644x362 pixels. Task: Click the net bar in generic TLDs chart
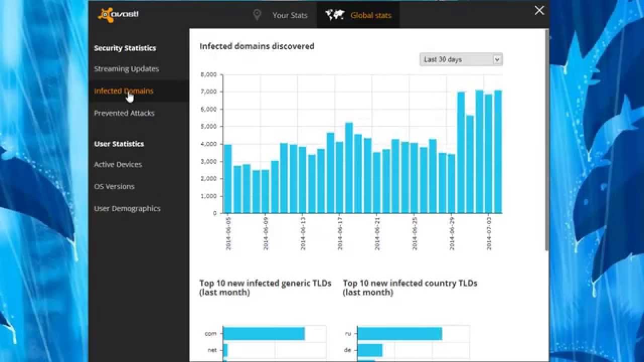(225, 350)
